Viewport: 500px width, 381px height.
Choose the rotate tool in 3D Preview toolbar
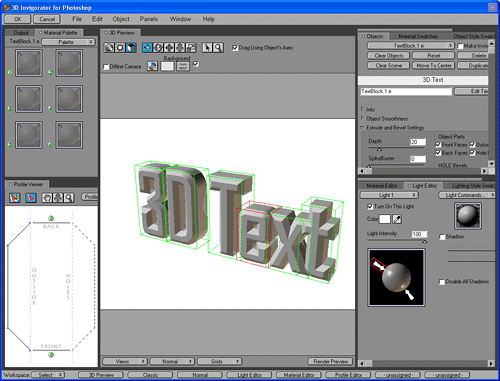[x=158, y=48]
